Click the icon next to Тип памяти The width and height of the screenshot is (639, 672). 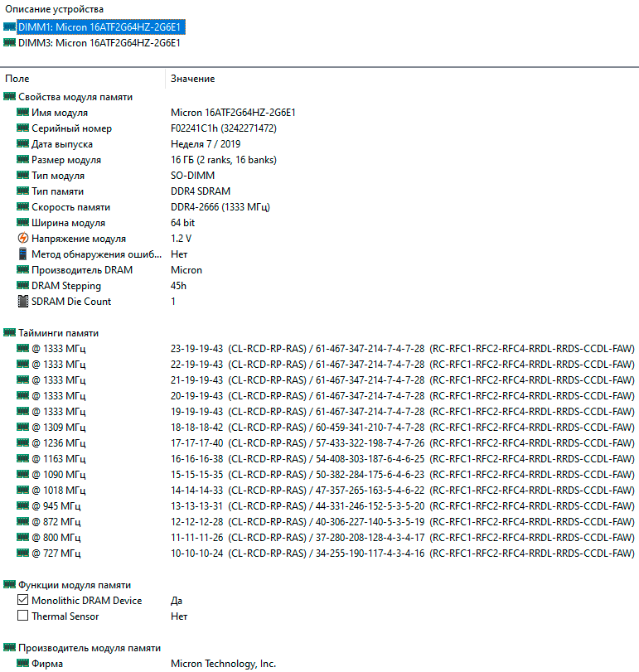click(22, 191)
